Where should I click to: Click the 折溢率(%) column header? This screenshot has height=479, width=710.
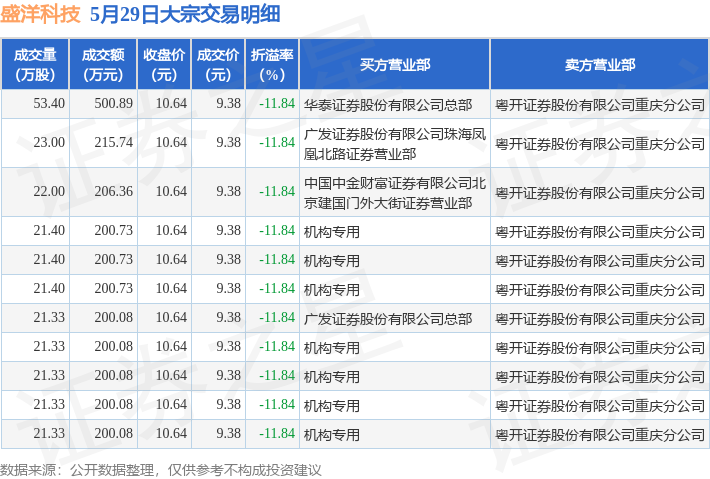pos(272,64)
